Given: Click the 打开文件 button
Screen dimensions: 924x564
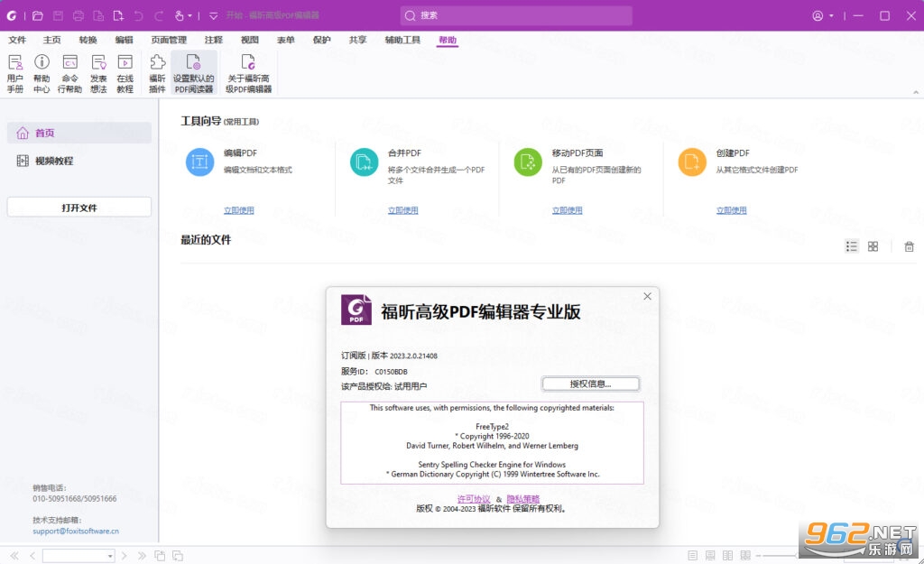Looking at the screenshot, I should (79, 208).
